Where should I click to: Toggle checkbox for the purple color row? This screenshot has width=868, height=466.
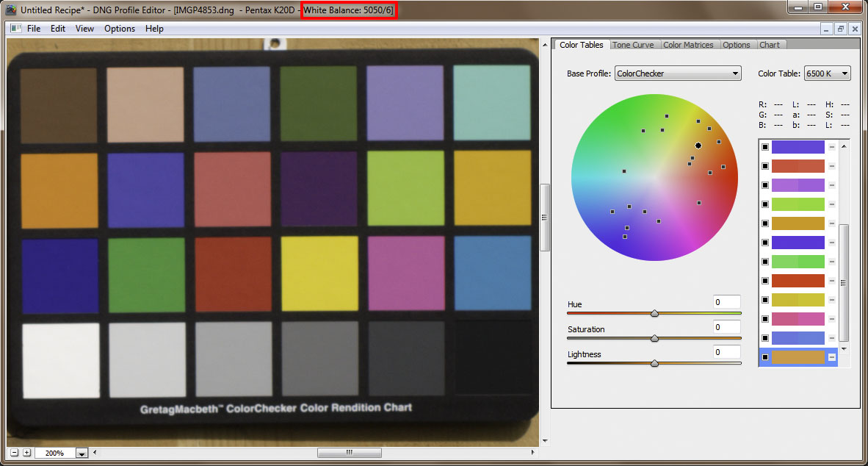click(765, 185)
